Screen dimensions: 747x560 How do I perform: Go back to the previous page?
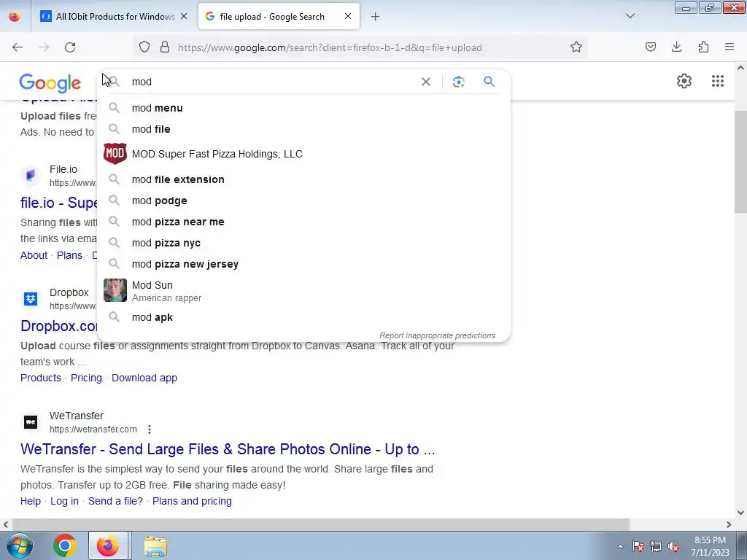18,47
